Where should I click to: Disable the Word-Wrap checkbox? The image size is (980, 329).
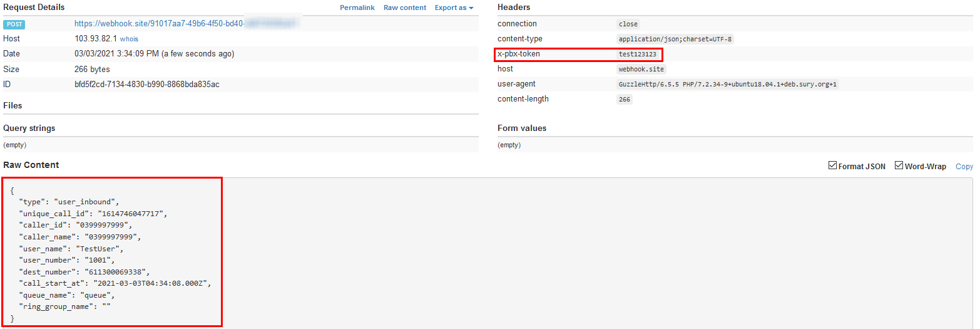click(x=899, y=166)
